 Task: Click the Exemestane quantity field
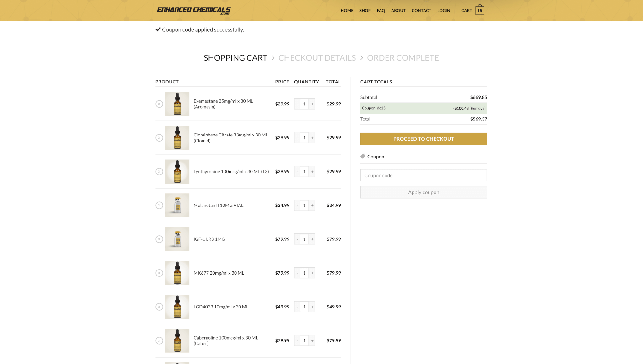tap(304, 104)
